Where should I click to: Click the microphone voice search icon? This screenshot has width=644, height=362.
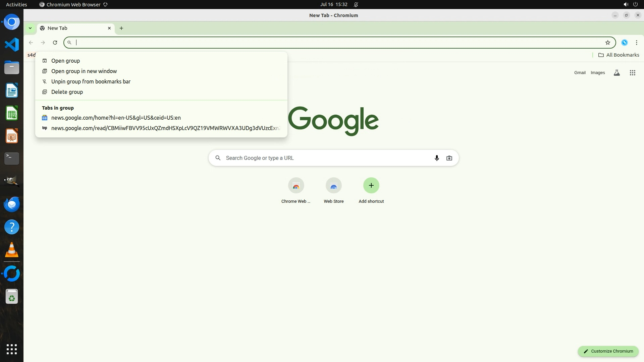tap(436, 158)
